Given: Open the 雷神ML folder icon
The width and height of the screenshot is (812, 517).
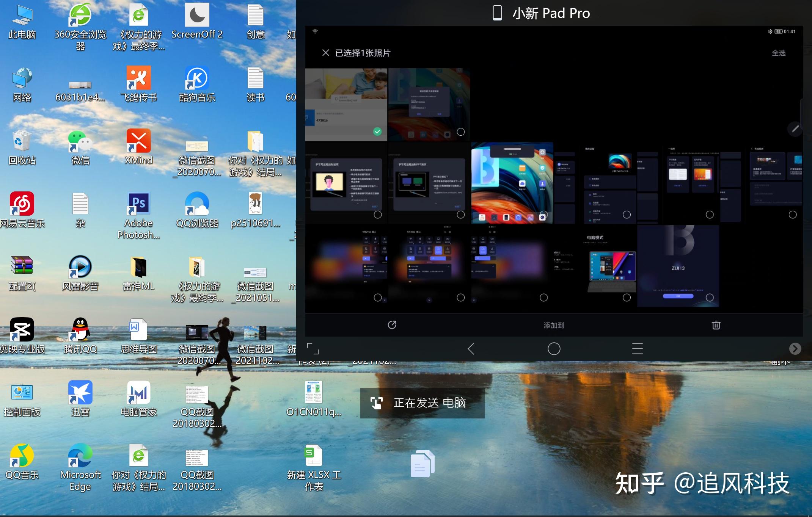Looking at the screenshot, I should click(x=138, y=273).
